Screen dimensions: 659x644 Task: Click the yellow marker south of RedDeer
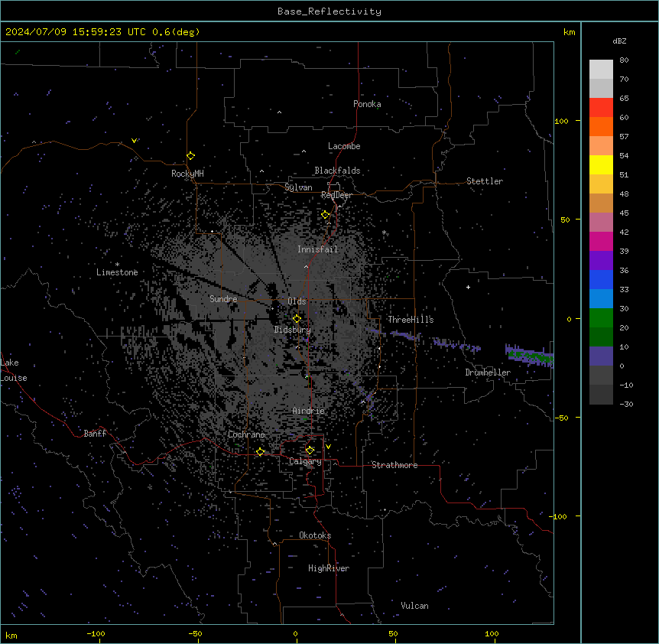(325, 215)
